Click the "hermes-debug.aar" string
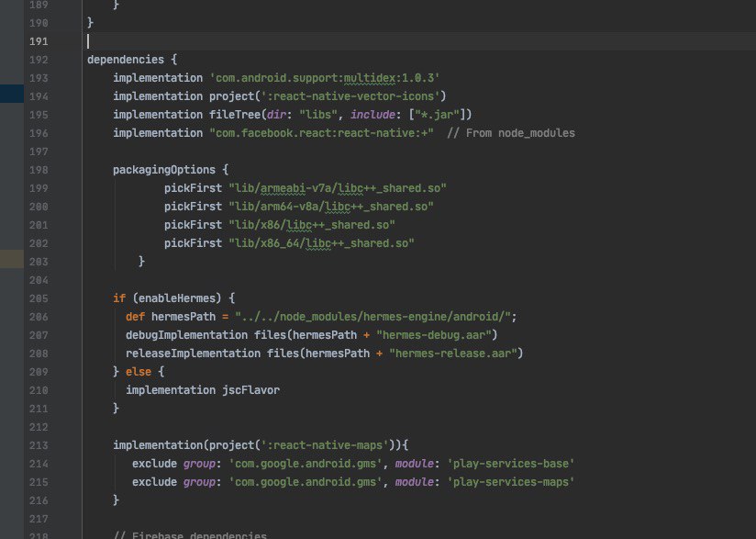The height and width of the screenshot is (539, 756). 434,335
